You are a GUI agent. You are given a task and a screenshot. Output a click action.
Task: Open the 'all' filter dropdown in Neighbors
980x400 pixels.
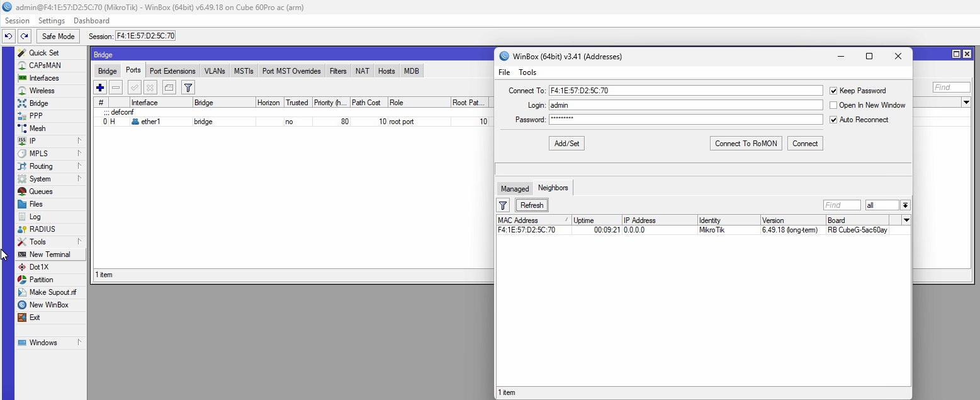click(905, 205)
